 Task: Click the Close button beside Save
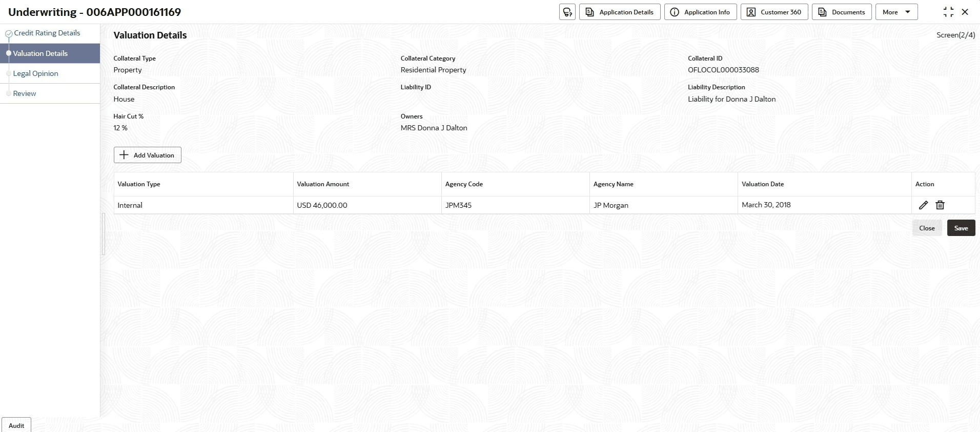[927, 228]
